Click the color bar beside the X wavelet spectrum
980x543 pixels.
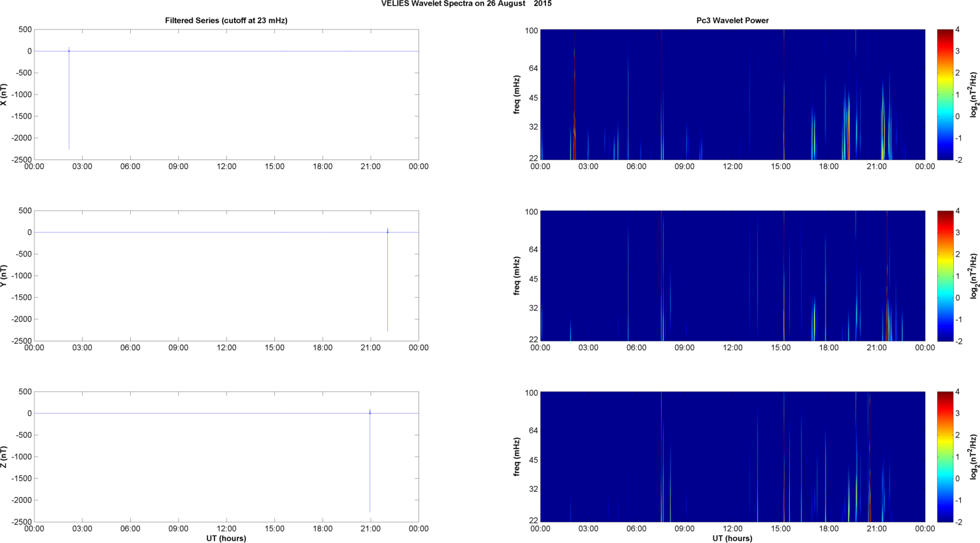(945, 94)
